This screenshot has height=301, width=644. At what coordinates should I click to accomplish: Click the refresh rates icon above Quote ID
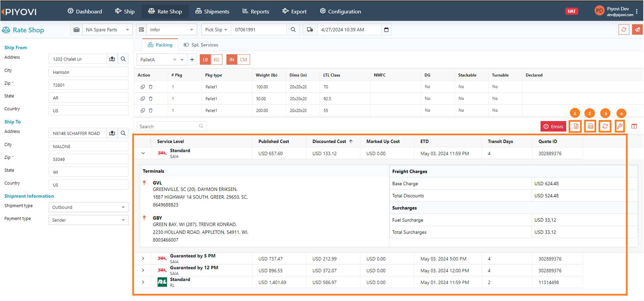(605, 126)
